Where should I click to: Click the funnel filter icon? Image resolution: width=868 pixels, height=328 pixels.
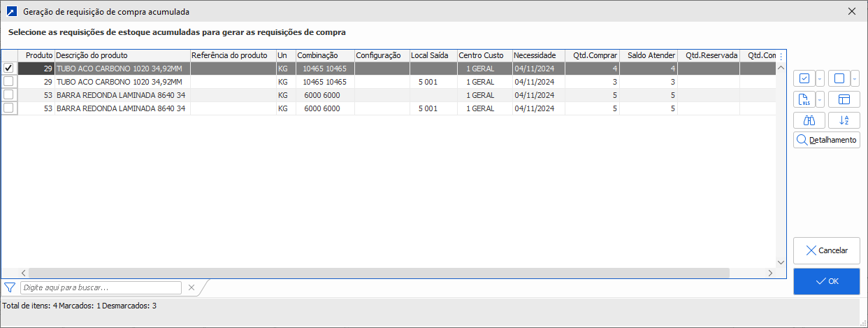[10, 287]
